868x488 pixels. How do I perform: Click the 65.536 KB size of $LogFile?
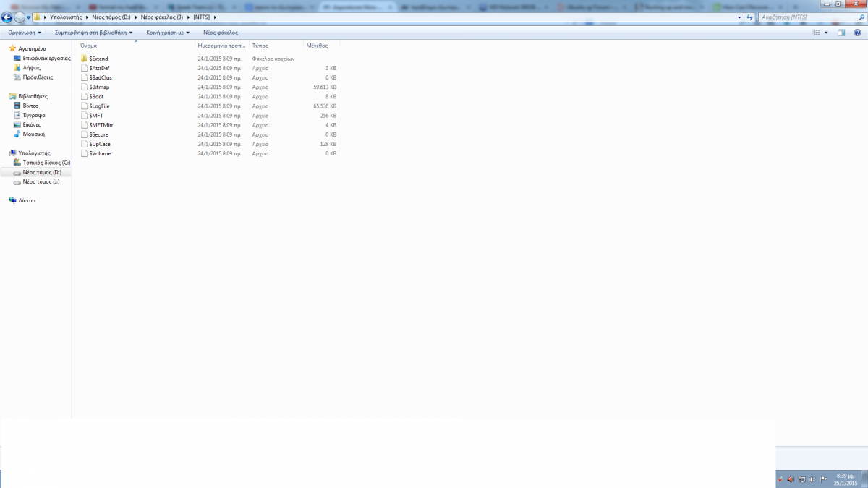(x=325, y=106)
